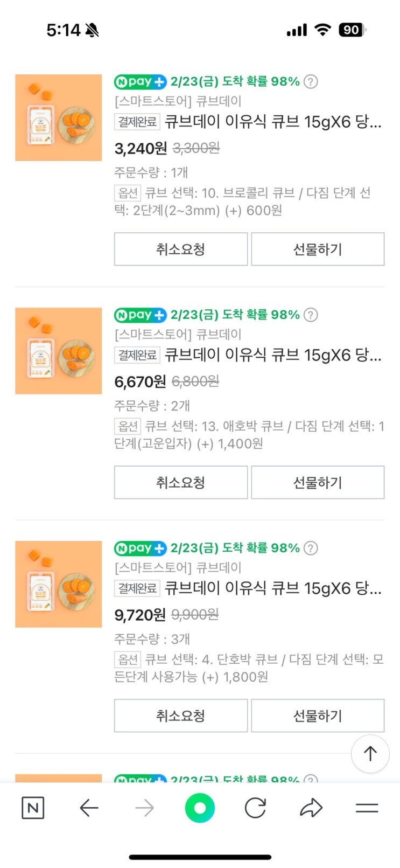Tap the share arrow icon

311,808
